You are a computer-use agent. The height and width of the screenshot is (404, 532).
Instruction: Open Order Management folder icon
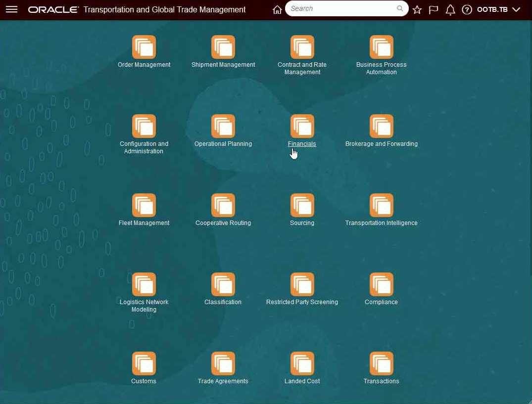(144, 47)
